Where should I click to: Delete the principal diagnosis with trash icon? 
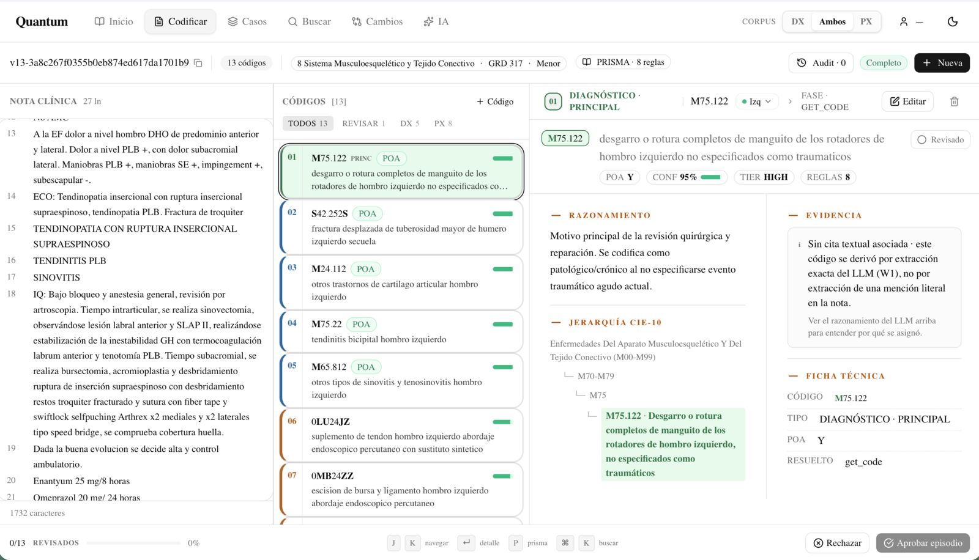tap(954, 101)
